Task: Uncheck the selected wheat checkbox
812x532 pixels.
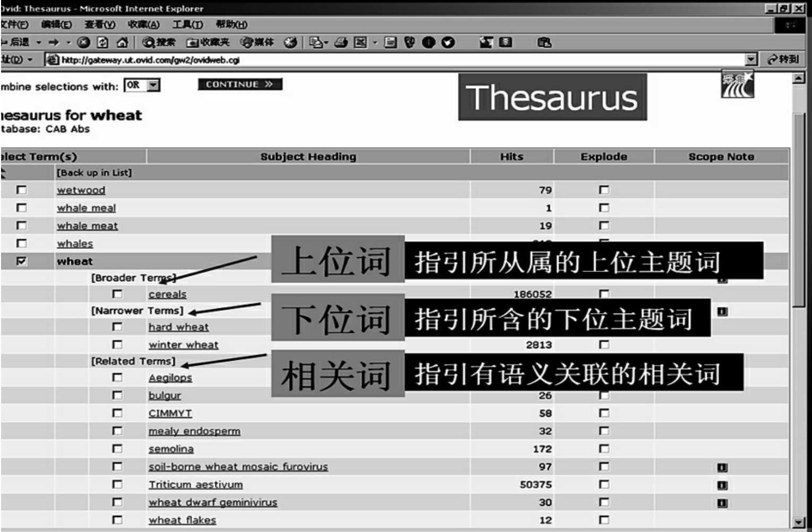Action: [21, 261]
